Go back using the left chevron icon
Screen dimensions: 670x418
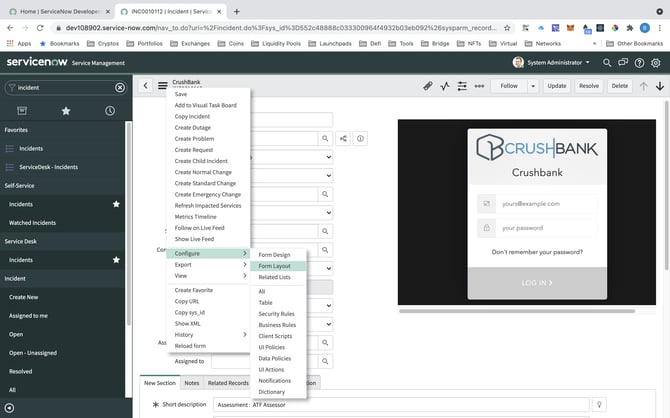tap(146, 86)
